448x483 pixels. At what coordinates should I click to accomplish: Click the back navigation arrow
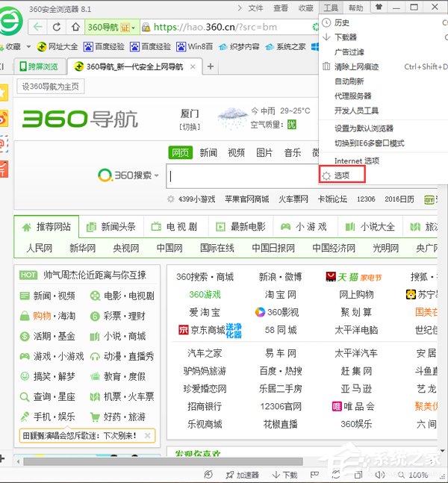(37, 27)
